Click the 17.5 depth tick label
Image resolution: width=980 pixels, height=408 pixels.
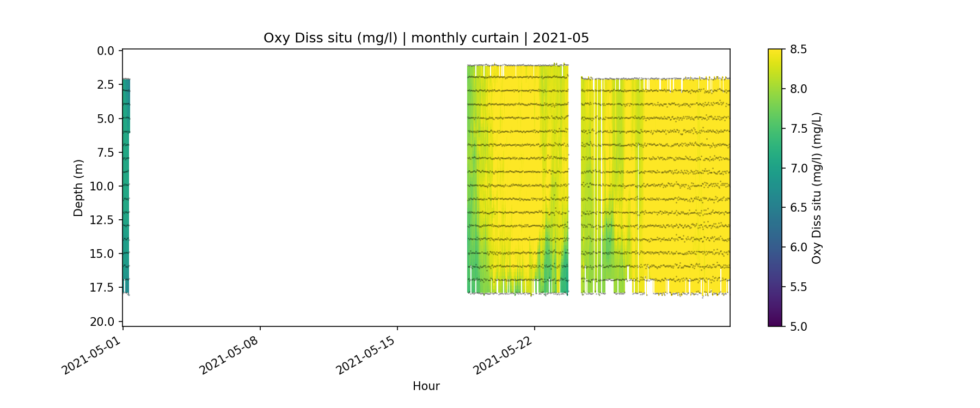click(102, 288)
